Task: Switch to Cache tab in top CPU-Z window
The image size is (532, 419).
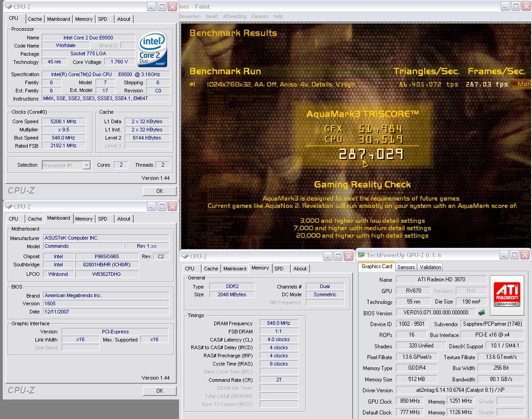Action: coord(34,19)
